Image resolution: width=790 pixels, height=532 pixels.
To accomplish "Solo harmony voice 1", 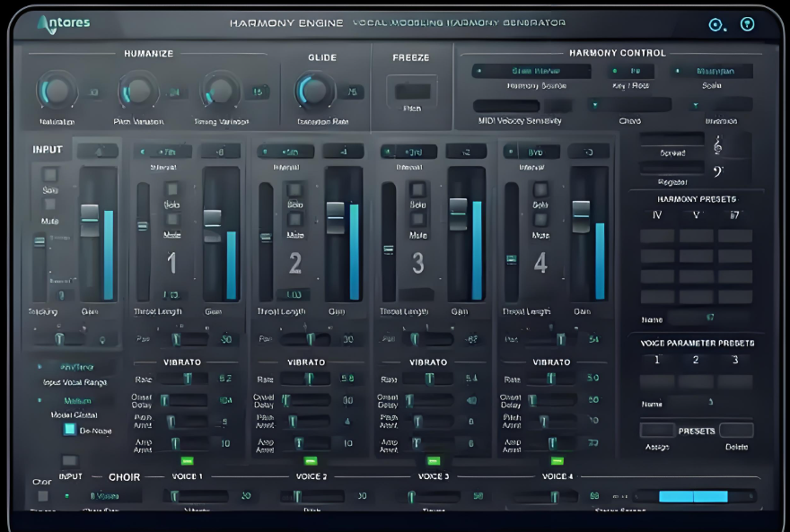I will [172, 189].
